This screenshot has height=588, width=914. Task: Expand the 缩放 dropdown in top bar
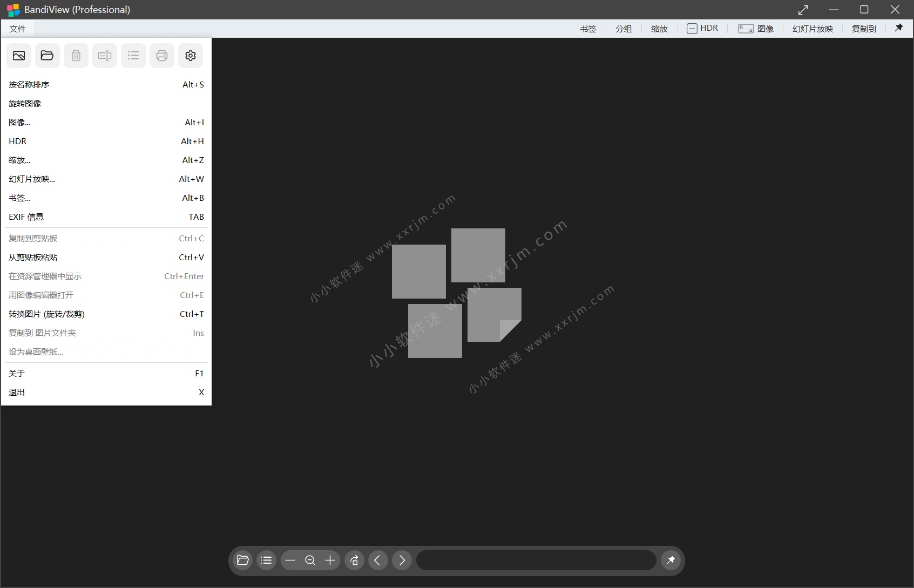click(659, 29)
